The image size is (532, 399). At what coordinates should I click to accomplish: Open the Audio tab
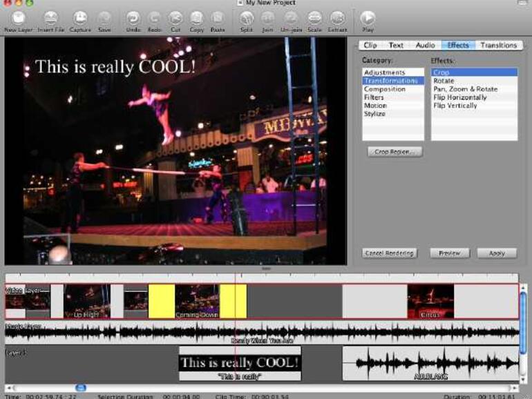425,45
